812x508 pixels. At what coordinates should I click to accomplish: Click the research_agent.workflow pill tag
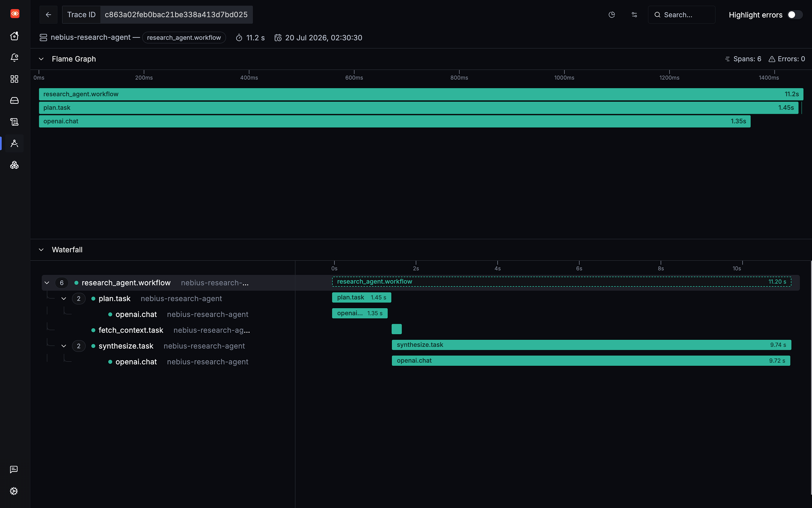(x=184, y=38)
